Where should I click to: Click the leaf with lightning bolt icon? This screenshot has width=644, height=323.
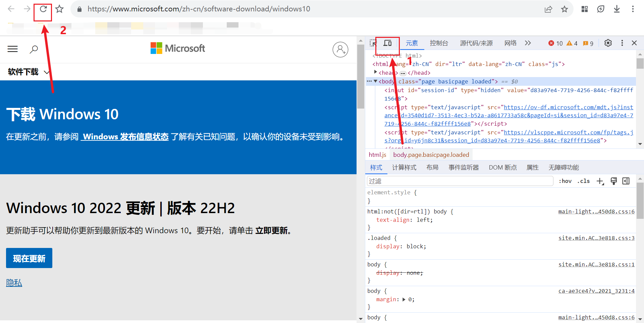(601, 9)
